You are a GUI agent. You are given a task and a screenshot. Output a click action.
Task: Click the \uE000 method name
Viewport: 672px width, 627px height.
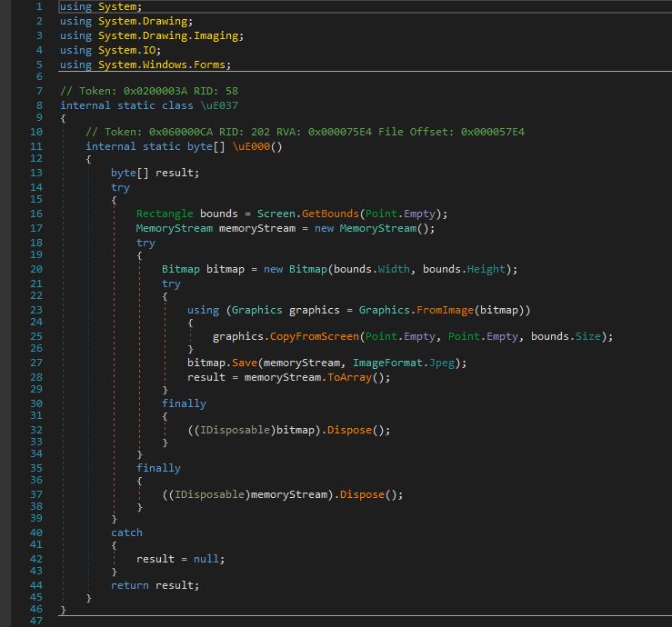coord(252,146)
